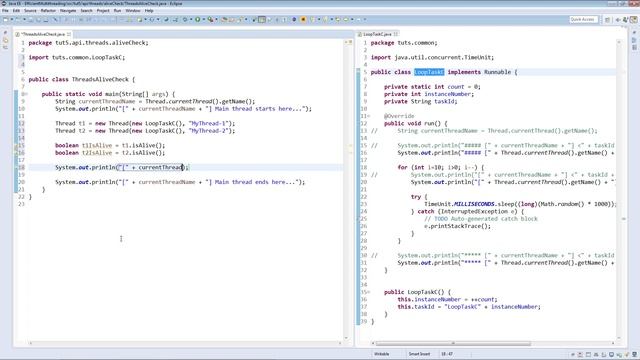Open dropdown beside New Java Class icon

click(x=158, y=19)
